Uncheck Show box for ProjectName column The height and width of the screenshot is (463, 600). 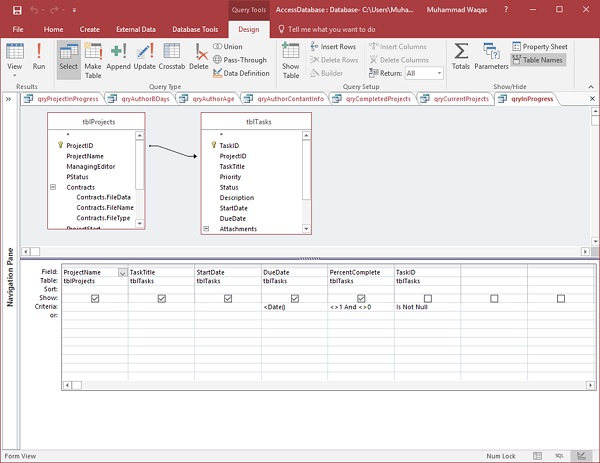(x=94, y=298)
